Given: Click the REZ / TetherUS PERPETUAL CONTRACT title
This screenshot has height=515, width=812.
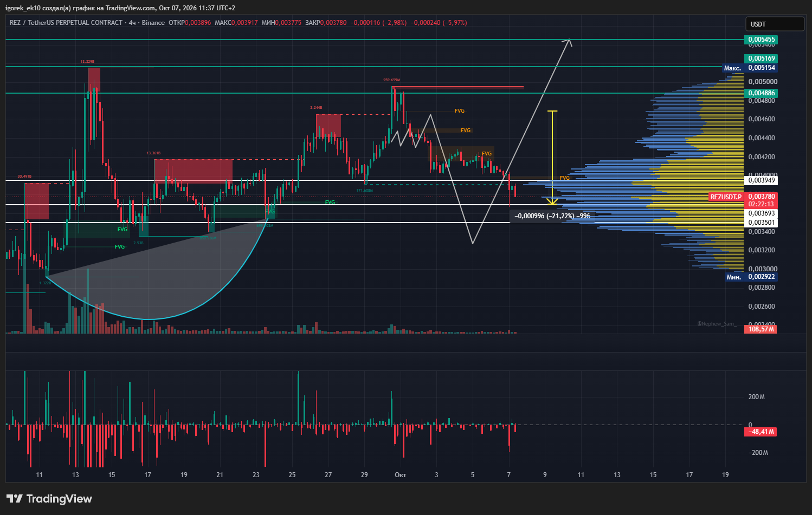Looking at the screenshot, I should coord(66,23).
